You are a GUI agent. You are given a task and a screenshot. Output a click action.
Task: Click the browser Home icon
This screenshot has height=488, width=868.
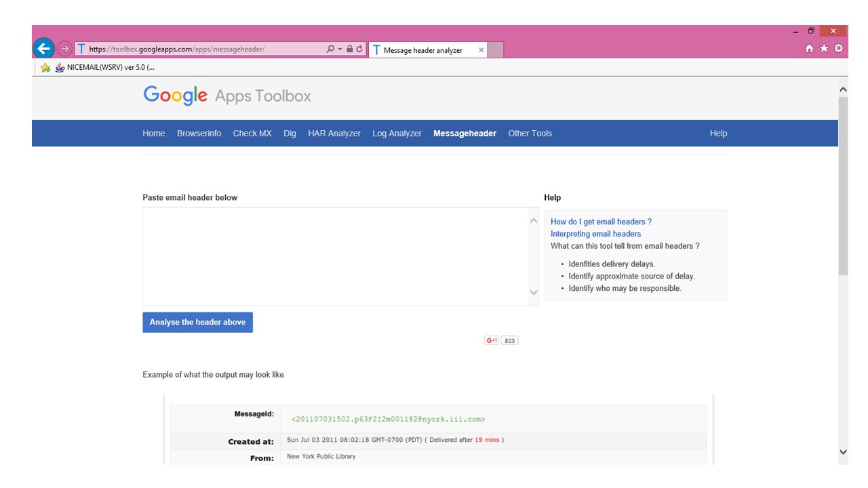(x=809, y=49)
